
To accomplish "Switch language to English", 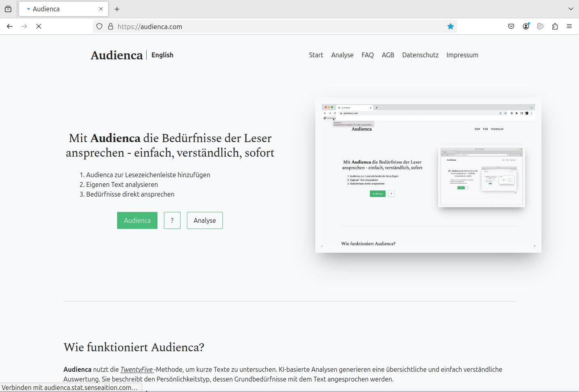I will click(x=162, y=55).
